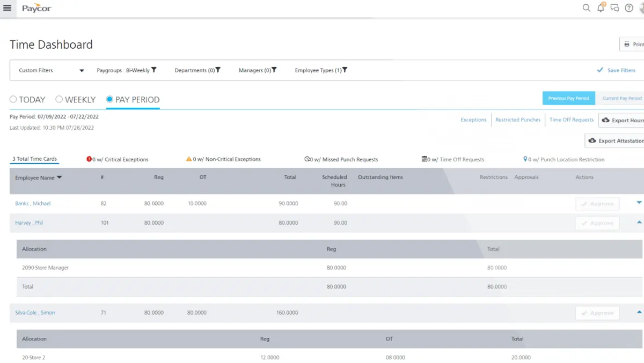This screenshot has height=363, width=644.
Task: Filter by Punch Location Restriction
Action: [564, 159]
